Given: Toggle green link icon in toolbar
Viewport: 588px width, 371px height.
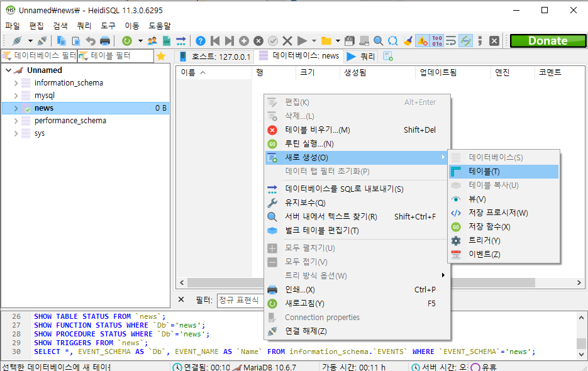Looking at the screenshot, I should [466, 41].
